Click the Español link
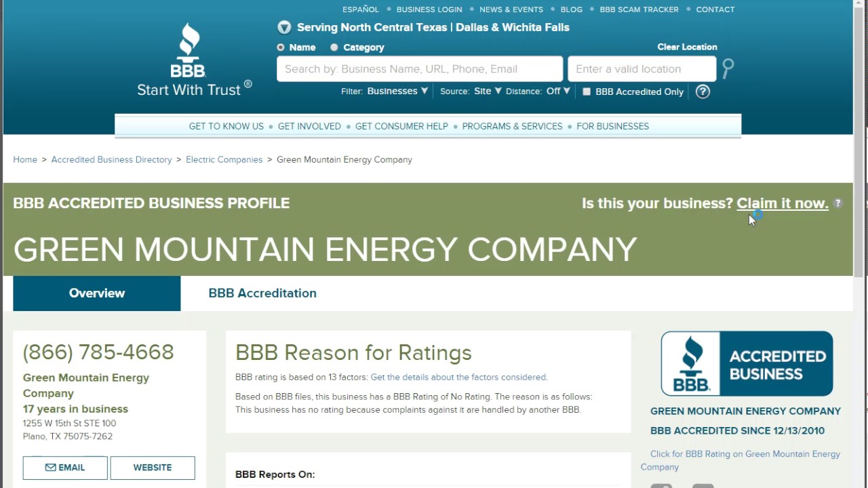Image resolution: width=868 pixels, height=488 pixels. click(x=361, y=9)
